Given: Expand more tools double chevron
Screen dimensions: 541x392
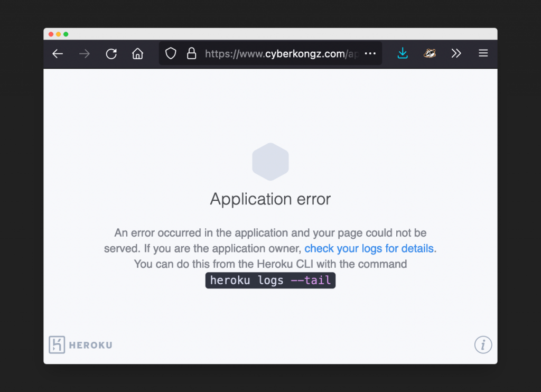Looking at the screenshot, I should [x=456, y=53].
